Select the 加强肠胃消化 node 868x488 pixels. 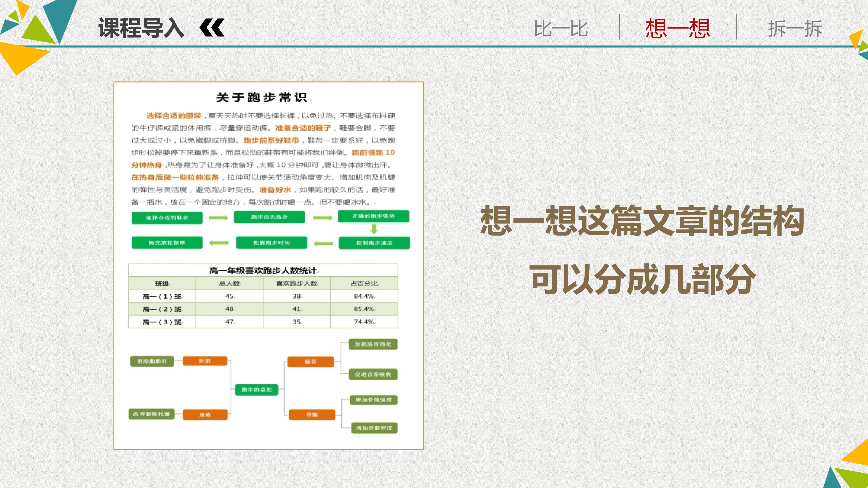[373, 344]
